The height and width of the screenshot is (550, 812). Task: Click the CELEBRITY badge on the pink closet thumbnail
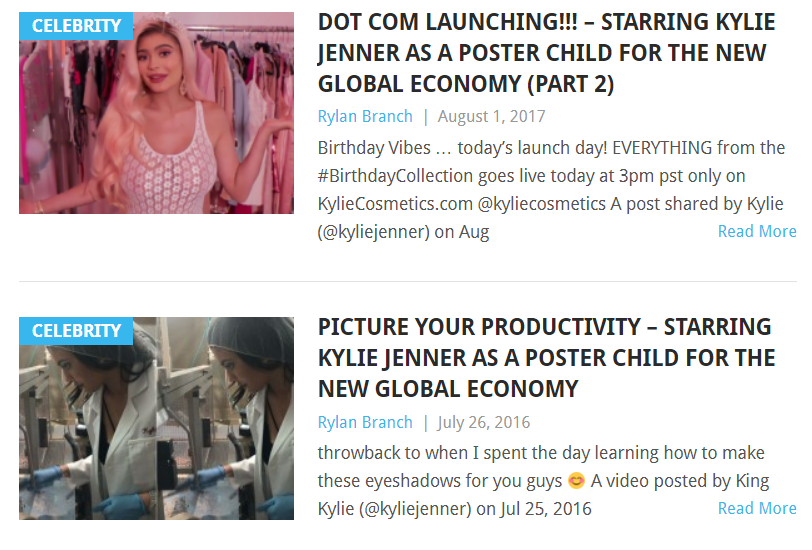(76, 25)
